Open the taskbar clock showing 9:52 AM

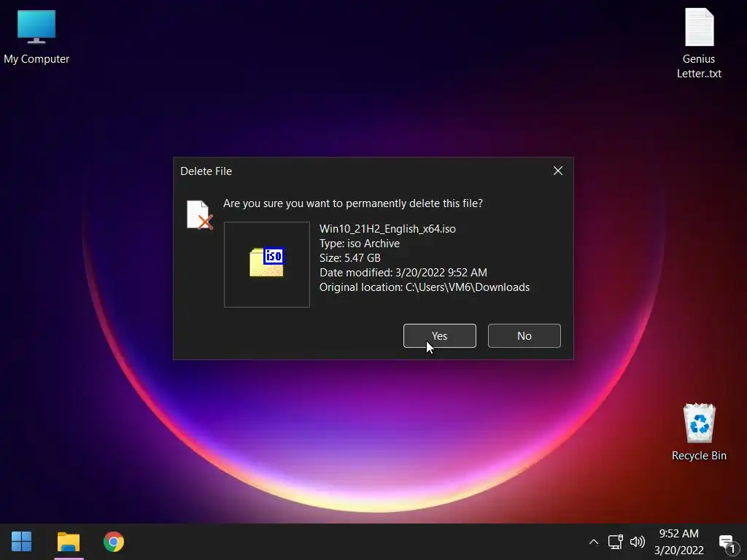[x=678, y=542]
